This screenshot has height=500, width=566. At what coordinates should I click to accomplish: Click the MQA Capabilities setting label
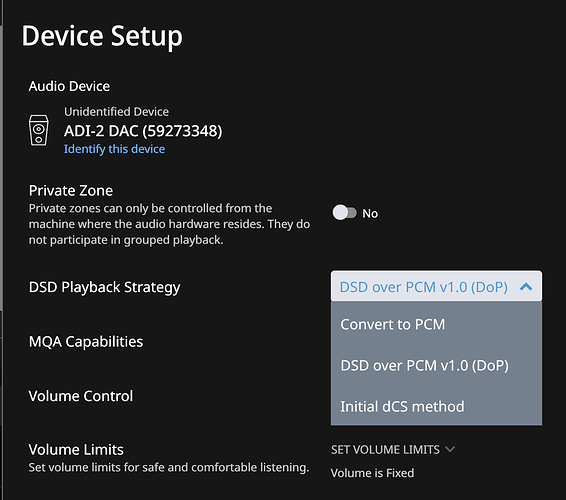point(86,342)
